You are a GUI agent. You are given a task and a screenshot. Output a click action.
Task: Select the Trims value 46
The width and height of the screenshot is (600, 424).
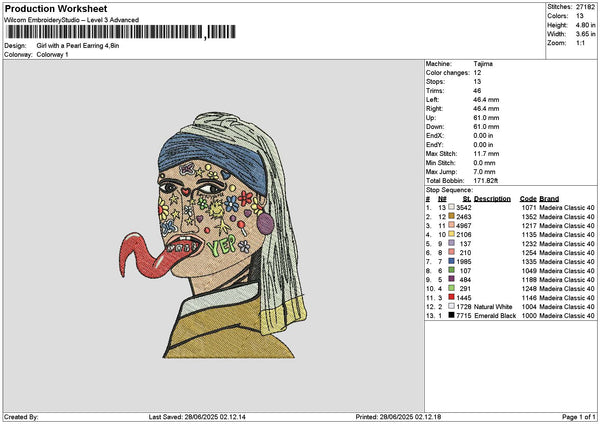[x=477, y=91]
